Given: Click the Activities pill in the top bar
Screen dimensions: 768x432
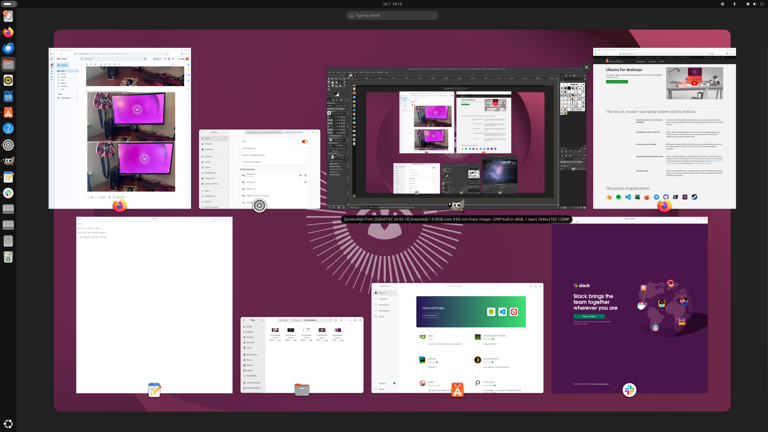Looking at the screenshot, I should pyautogui.click(x=8, y=4).
